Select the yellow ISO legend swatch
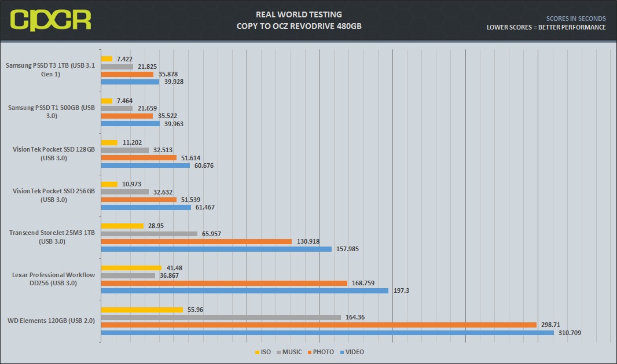Viewport: 617px width, 364px height. [257, 352]
